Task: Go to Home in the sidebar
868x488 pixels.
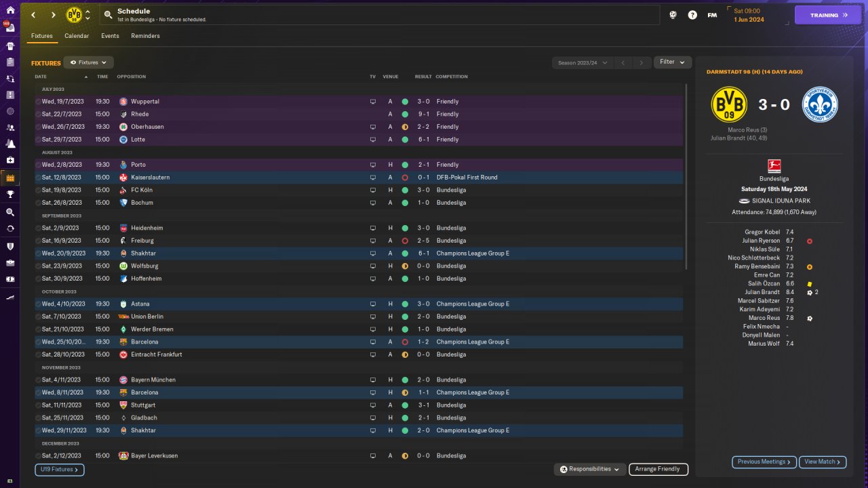Action: 9,9
